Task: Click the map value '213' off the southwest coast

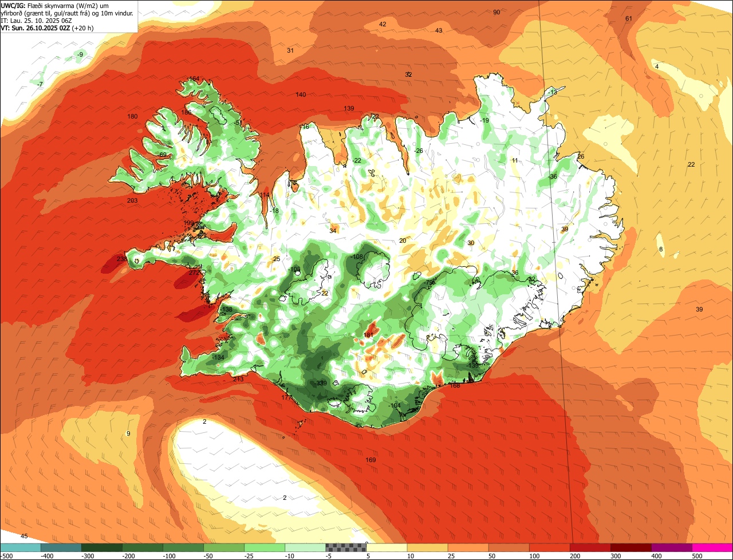Action: 239,379
